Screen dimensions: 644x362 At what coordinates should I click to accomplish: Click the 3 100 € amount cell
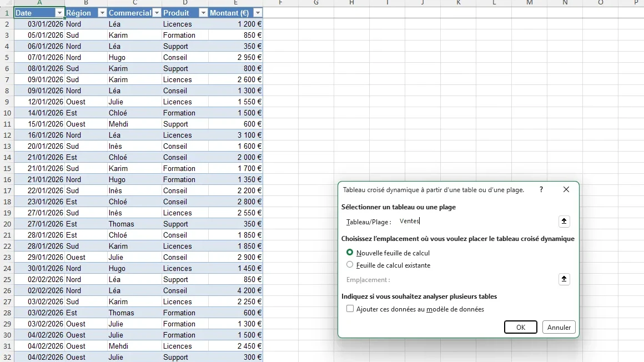coord(235,135)
